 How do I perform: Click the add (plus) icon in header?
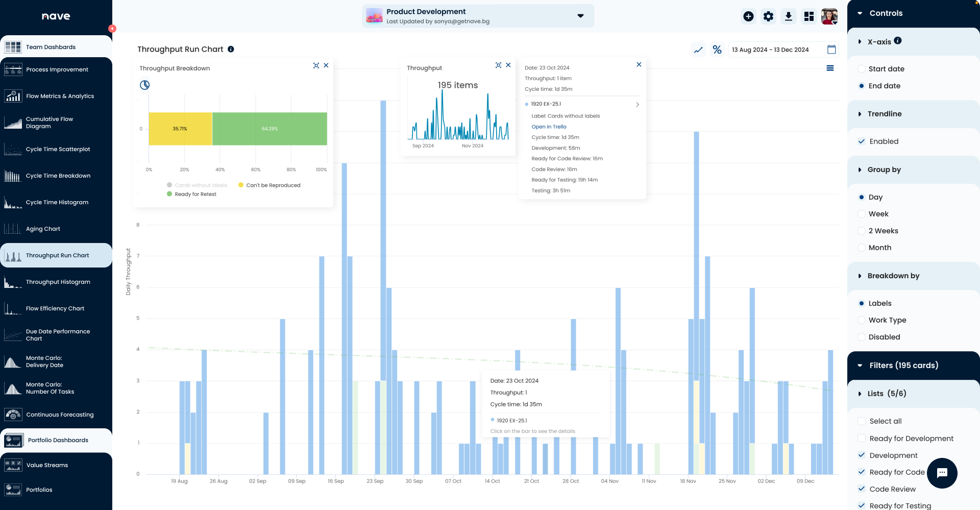tap(748, 16)
